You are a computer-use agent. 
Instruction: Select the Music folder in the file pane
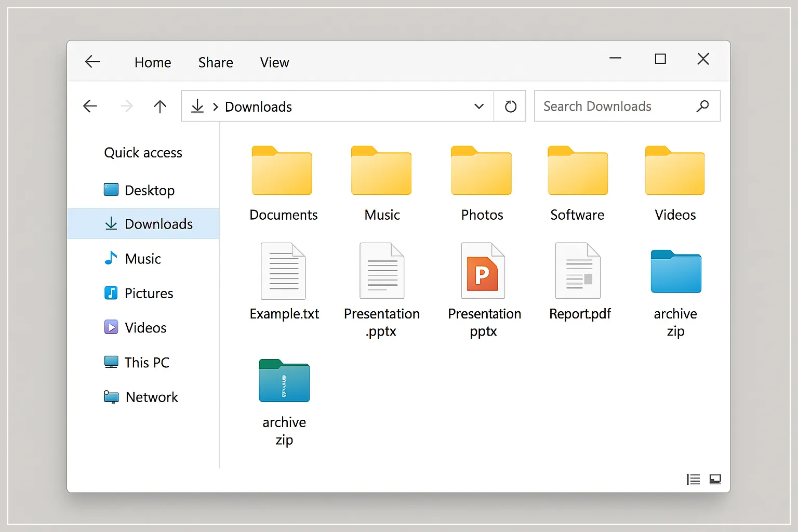[381, 170]
